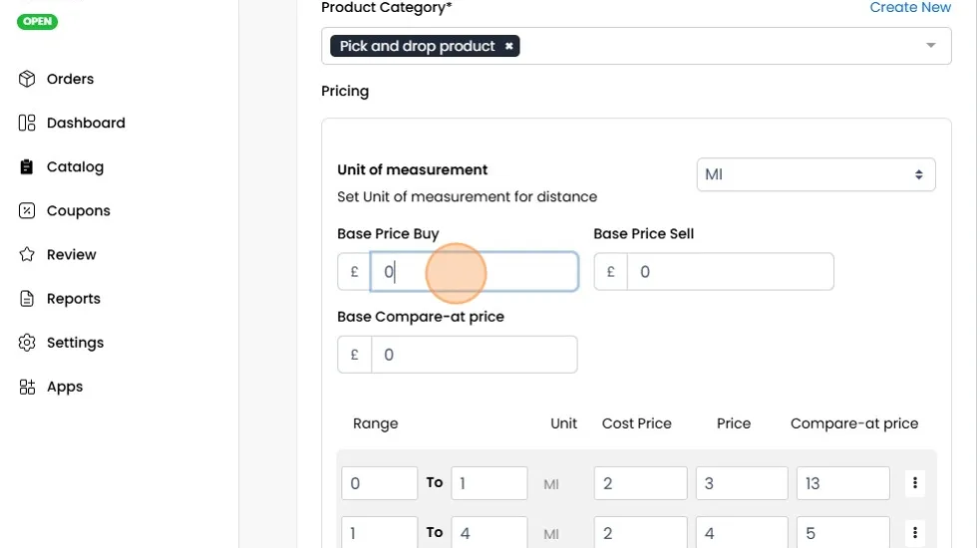Click the Apps grid-plus icon

pos(27,387)
